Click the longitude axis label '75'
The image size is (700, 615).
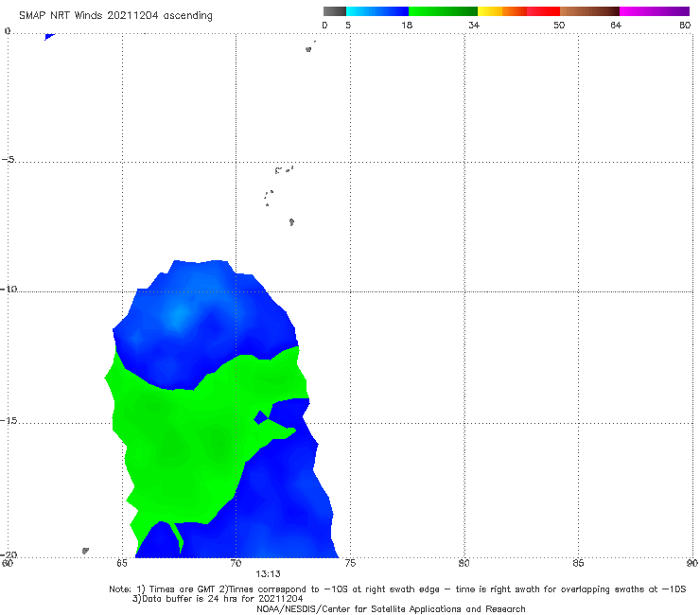pyautogui.click(x=350, y=563)
